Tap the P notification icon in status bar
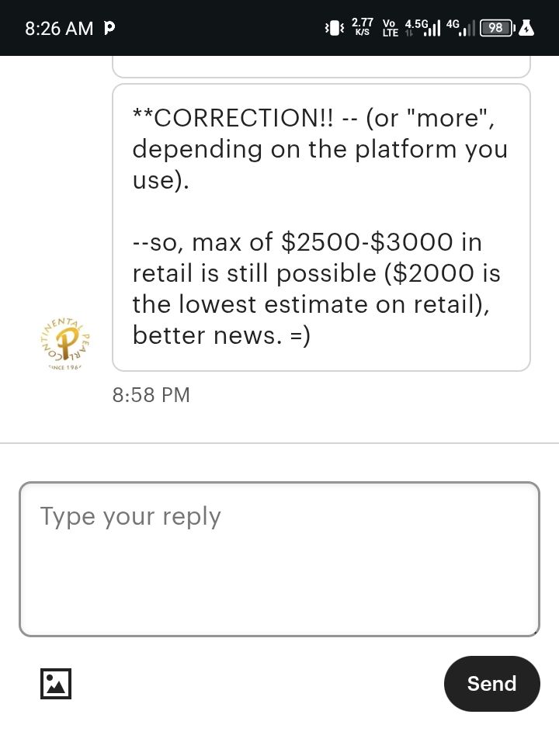This screenshot has width=559, height=756. 109,29
